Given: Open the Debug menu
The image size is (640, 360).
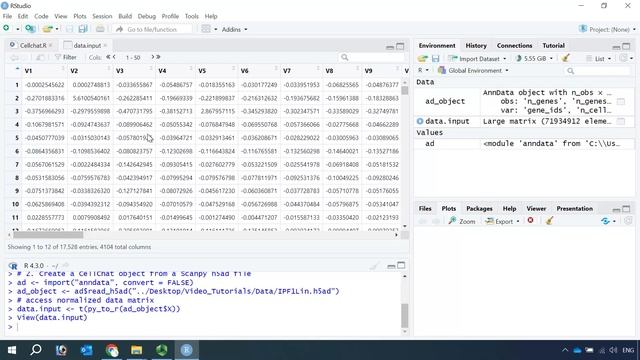Looking at the screenshot, I should point(147,16).
